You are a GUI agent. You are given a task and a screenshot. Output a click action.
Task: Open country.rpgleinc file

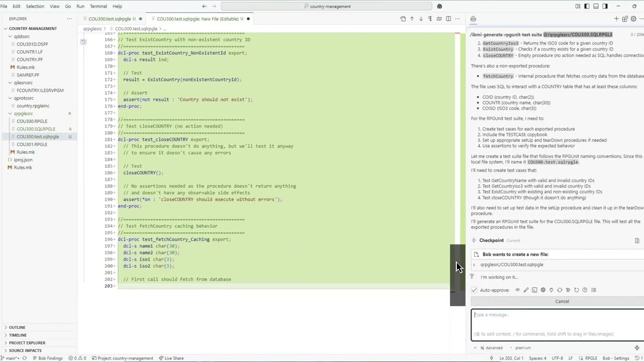point(33,106)
